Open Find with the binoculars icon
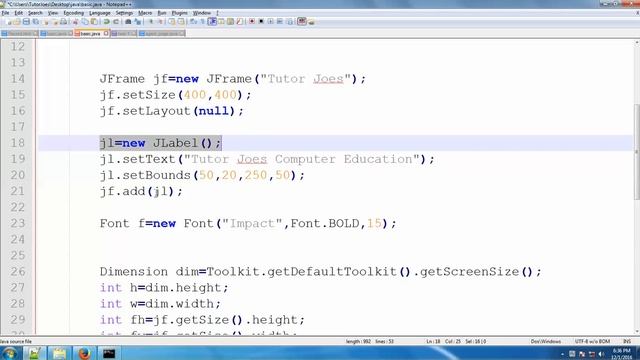Viewport: 640px width, 360px height. 128,22
